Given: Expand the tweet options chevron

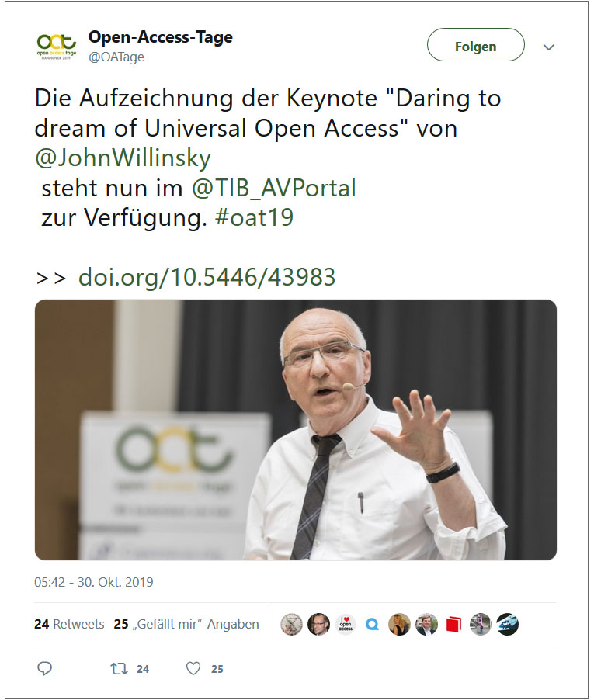Looking at the screenshot, I should click(548, 47).
